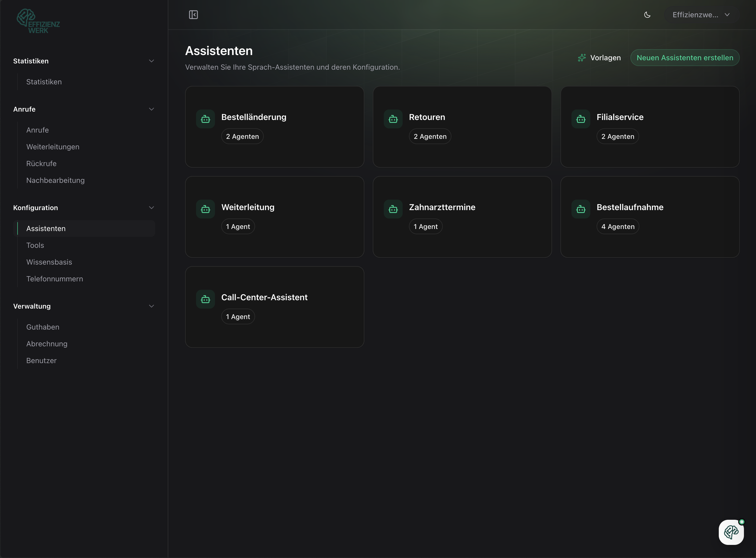Screen dimensions: 756x558
Task: Open the Statistiken sub-item in the sidebar
Action: 44,82
